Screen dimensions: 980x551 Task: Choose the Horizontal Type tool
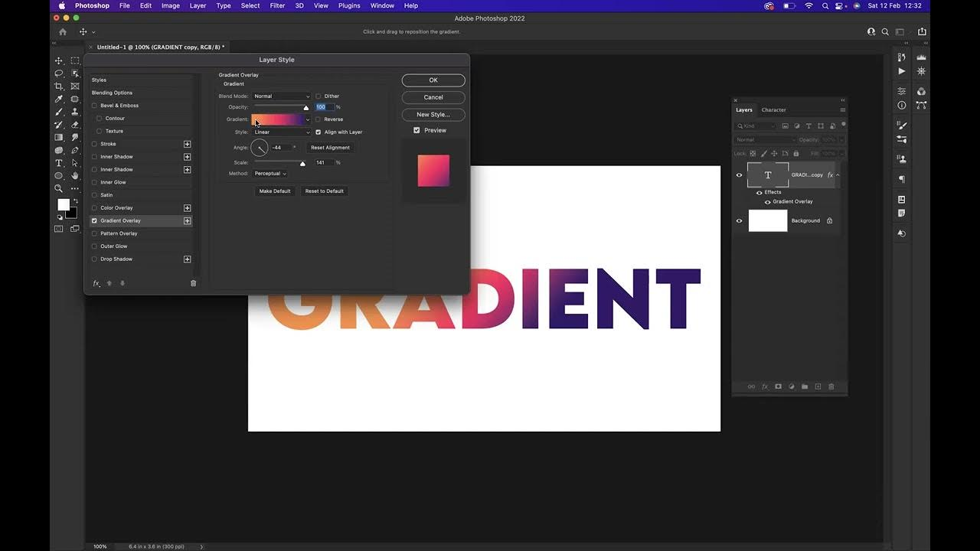pyautogui.click(x=58, y=163)
